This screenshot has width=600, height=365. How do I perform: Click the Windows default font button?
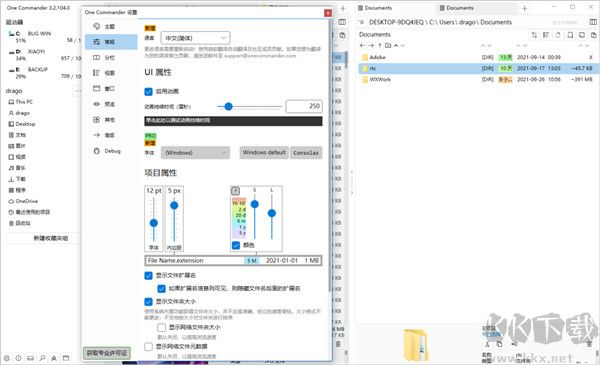point(264,152)
